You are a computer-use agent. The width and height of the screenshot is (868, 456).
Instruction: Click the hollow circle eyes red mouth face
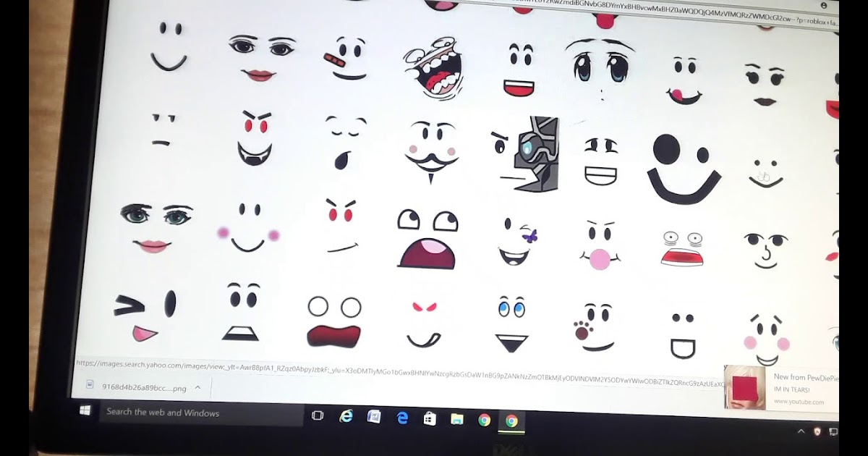coord(333,321)
